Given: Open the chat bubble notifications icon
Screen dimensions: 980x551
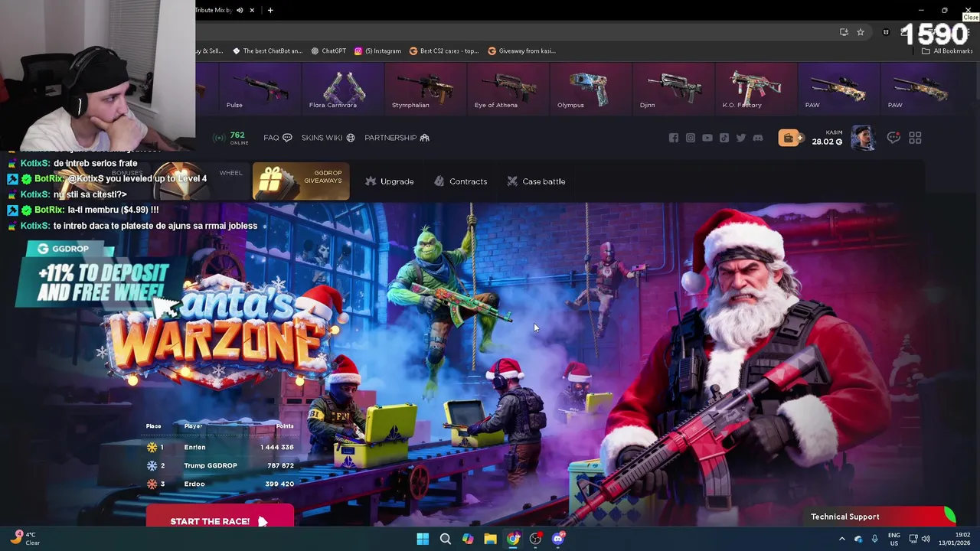Looking at the screenshot, I should [893, 138].
